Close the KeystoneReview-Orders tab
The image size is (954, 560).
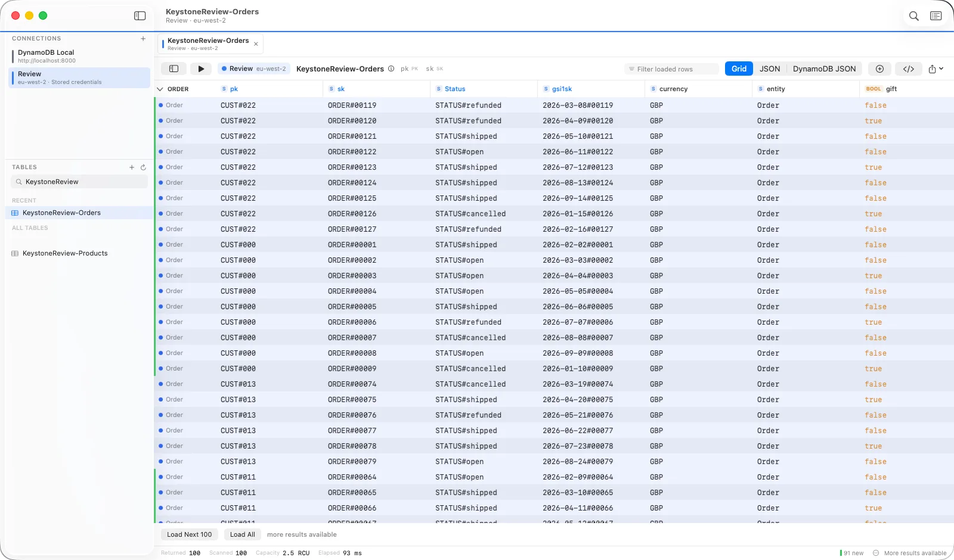[256, 44]
